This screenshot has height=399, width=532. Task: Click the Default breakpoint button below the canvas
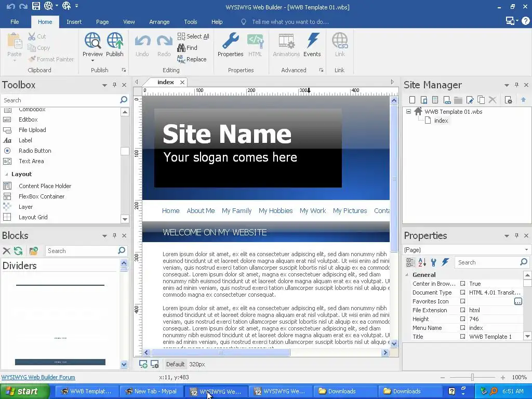coord(175,364)
